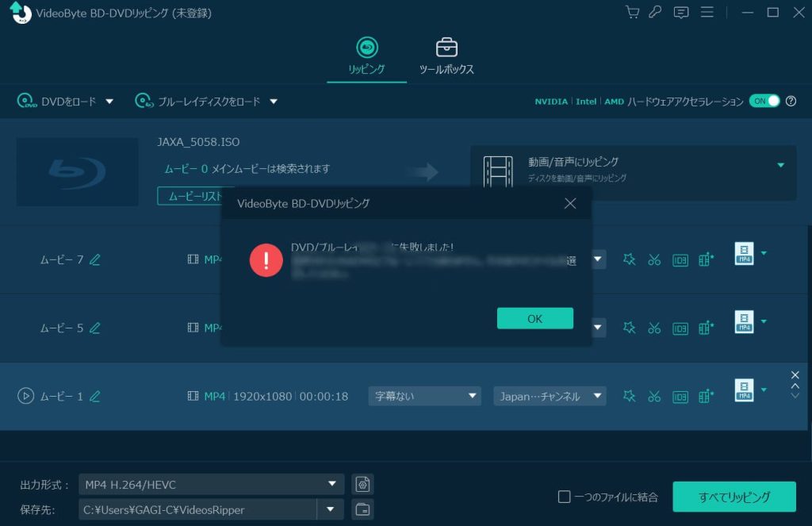Screen dimensions: 812x526
Task: Turn off the hardware acceleration switch
Action: 764,101
